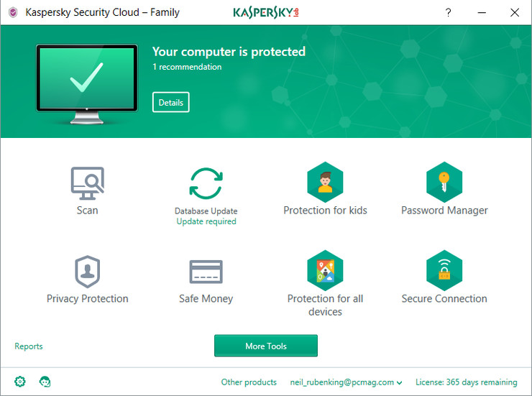Open Safe Money credit card icon
The width and height of the screenshot is (532, 396).
point(206,272)
